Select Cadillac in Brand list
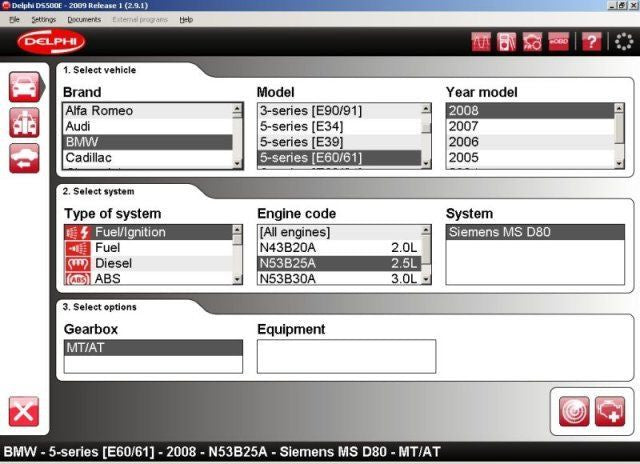 tap(148, 158)
